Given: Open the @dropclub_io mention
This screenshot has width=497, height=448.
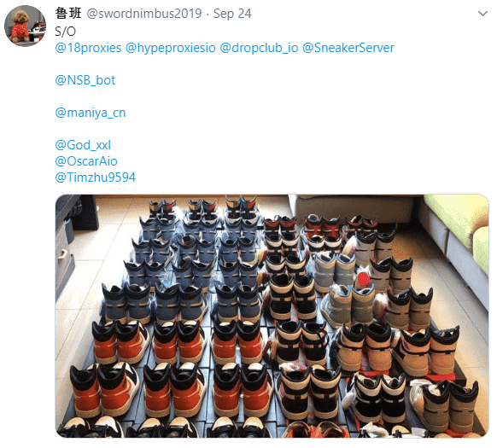Looking at the screenshot, I should [259, 48].
